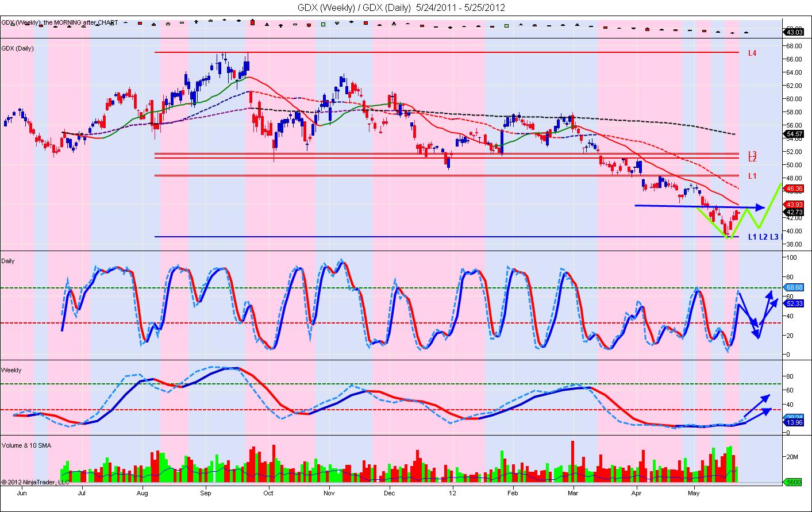Click the Jun date axis label

tap(22, 493)
